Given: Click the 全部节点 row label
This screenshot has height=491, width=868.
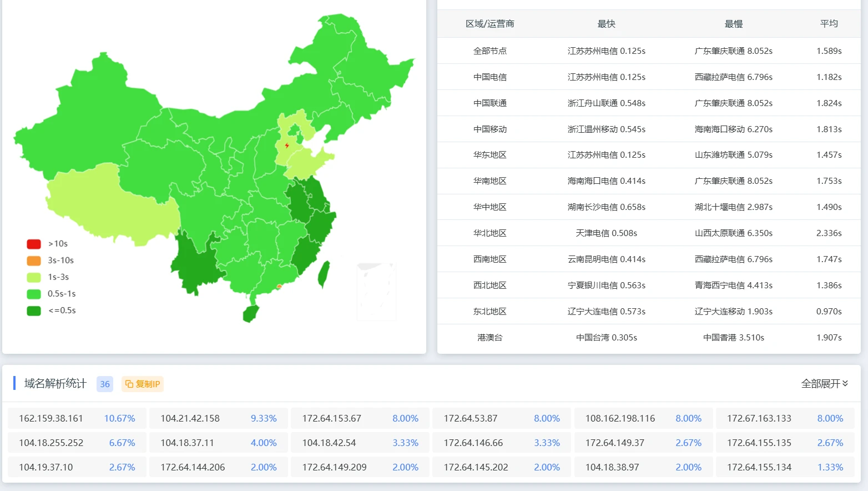Looking at the screenshot, I should [490, 51].
